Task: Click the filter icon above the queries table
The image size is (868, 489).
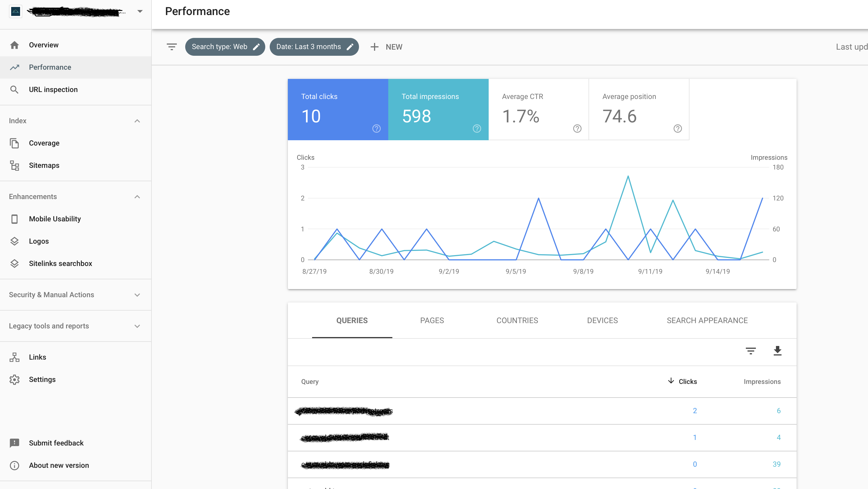Action: click(x=750, y=351)
